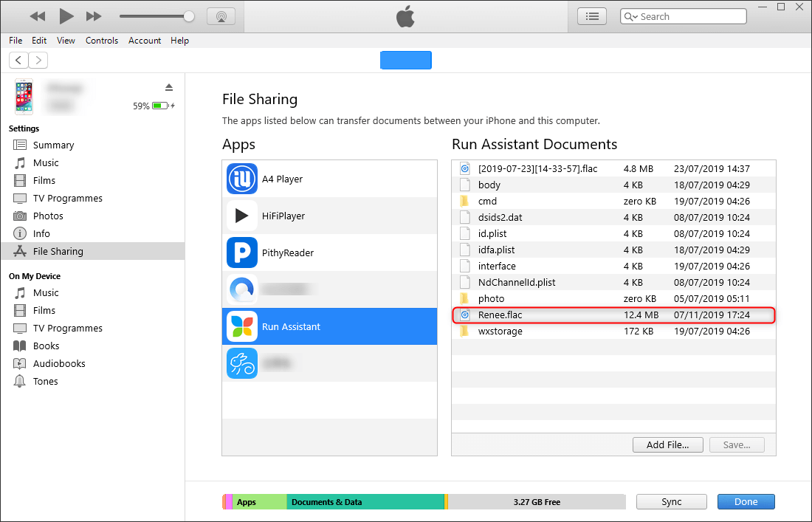Click the rewind previous track button

click(x=38, y=16)
